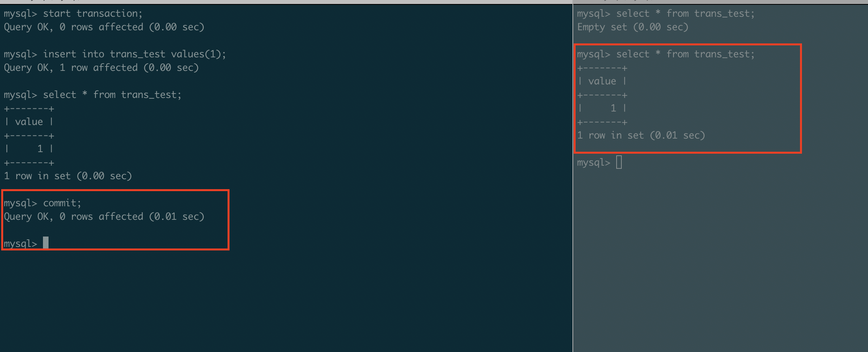The height and width of the screenshot is (352, 868).
Task: Click "Query OK" line below start transaction
Action: point(104,27)
